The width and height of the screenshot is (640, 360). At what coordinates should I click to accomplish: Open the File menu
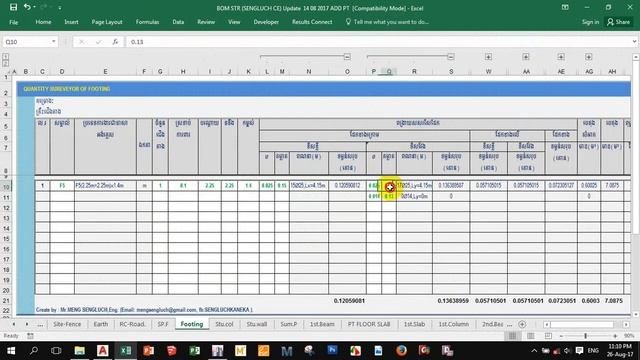pos(13,22)
